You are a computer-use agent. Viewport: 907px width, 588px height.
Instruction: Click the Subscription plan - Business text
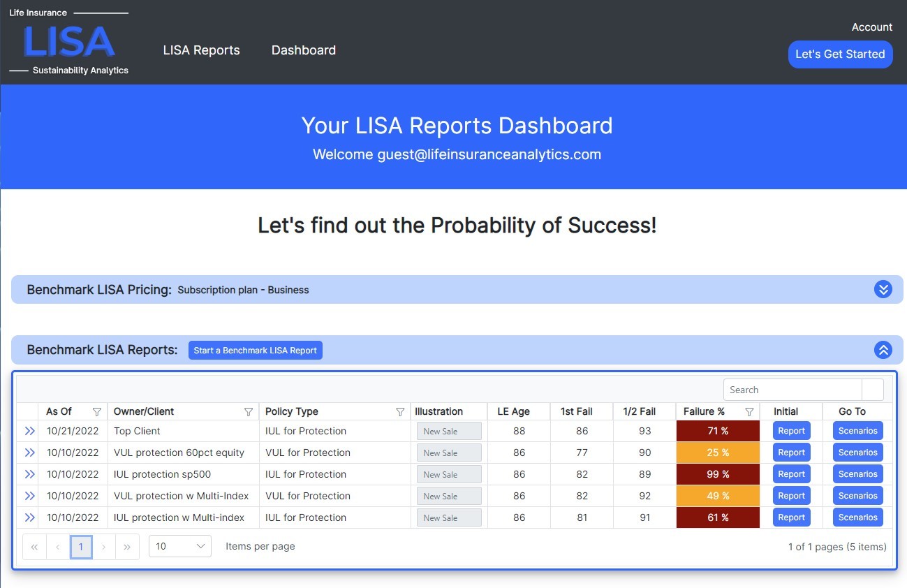point(243,290)
